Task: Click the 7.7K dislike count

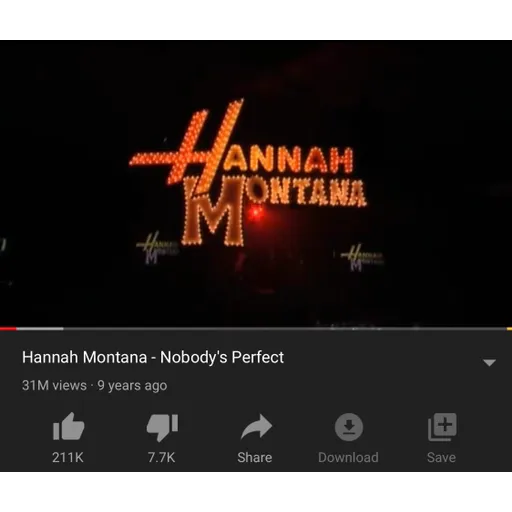Action: click(161, 457)
